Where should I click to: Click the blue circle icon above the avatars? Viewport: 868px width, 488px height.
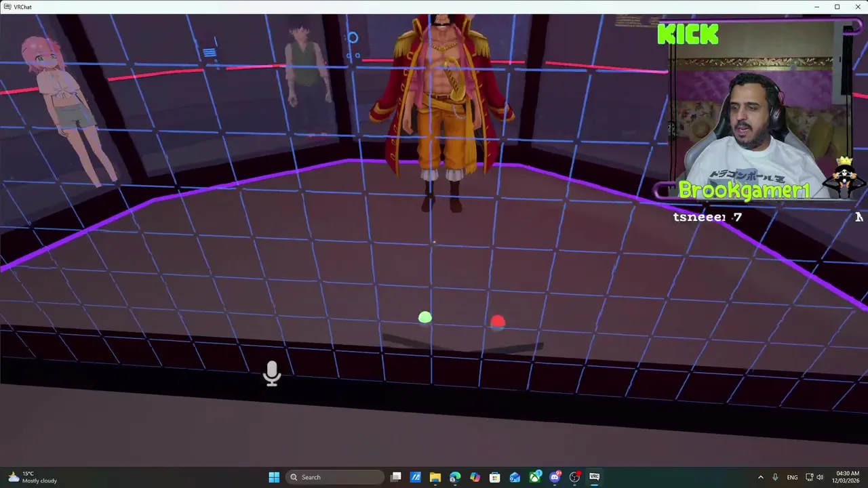(353, 38)
